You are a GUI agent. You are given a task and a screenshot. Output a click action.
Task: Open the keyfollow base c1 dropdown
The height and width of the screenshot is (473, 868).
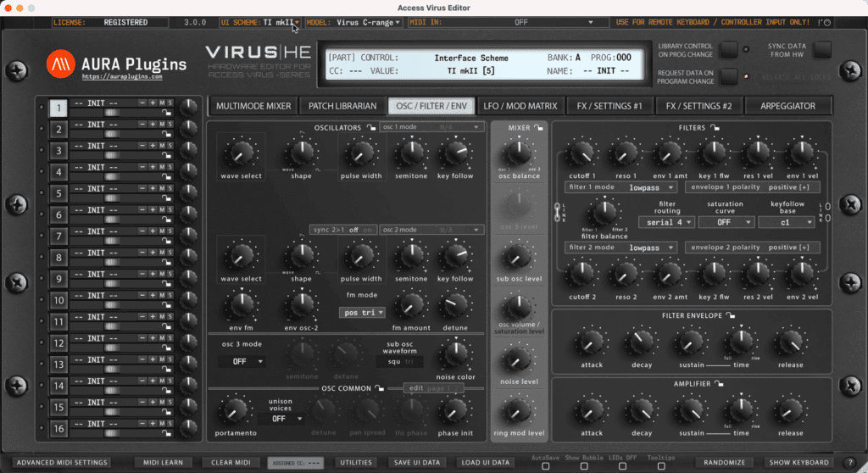point(786,222)
